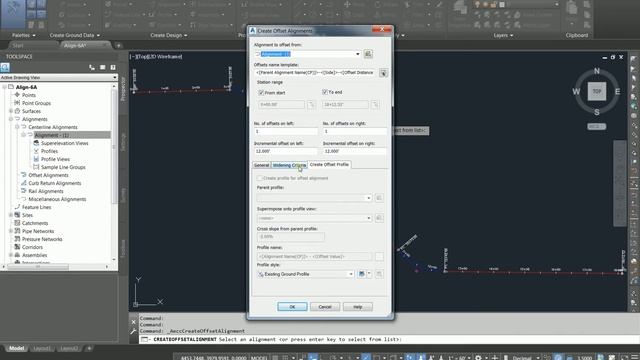Click start station picker icon
Viewport: 640px width, 360px height.
point(311,105)
